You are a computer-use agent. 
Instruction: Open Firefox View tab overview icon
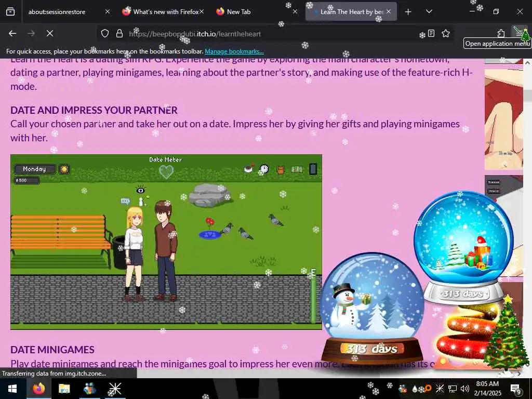(10, 12)
